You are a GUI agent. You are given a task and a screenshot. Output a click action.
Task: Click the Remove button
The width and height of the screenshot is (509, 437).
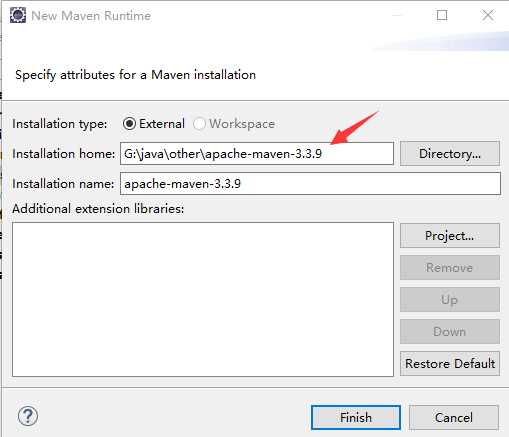pyautogui.click(x=450, y=268)
